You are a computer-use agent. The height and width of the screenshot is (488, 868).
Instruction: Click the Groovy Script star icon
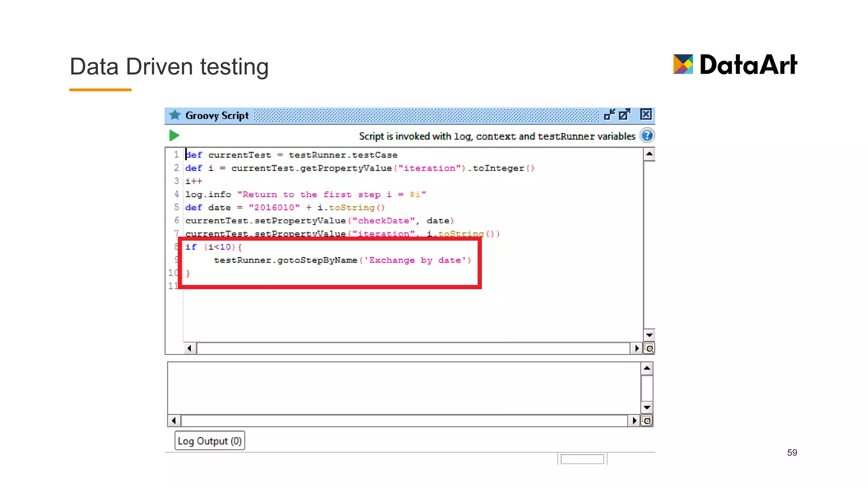point(175,115)
